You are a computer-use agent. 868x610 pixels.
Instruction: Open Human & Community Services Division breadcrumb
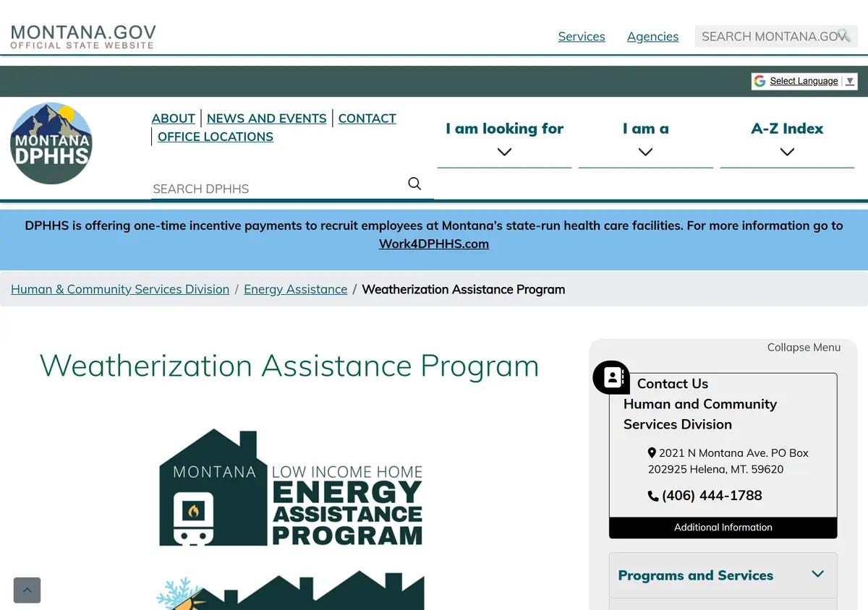(120, 289)
